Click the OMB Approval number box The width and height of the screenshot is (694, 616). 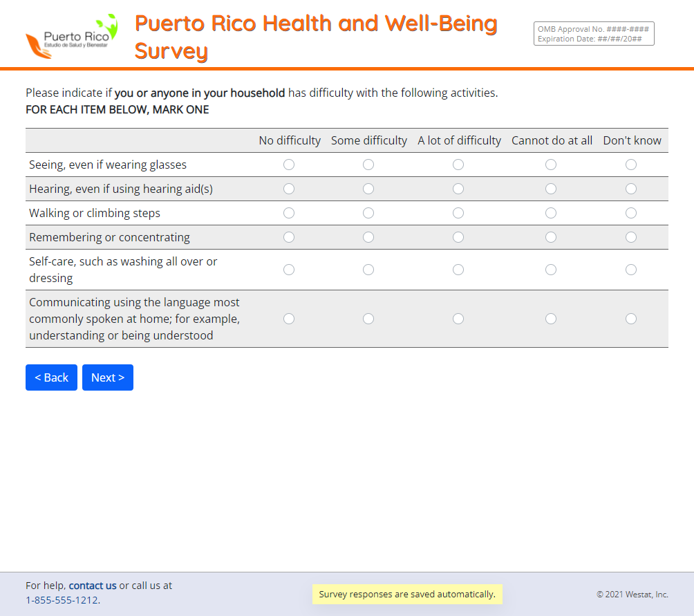(594, 34)
